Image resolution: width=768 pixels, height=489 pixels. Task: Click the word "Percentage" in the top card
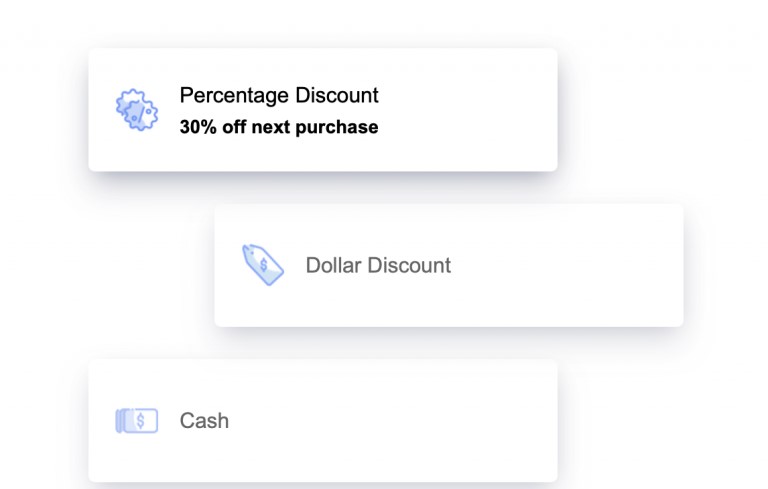[226, 96]
